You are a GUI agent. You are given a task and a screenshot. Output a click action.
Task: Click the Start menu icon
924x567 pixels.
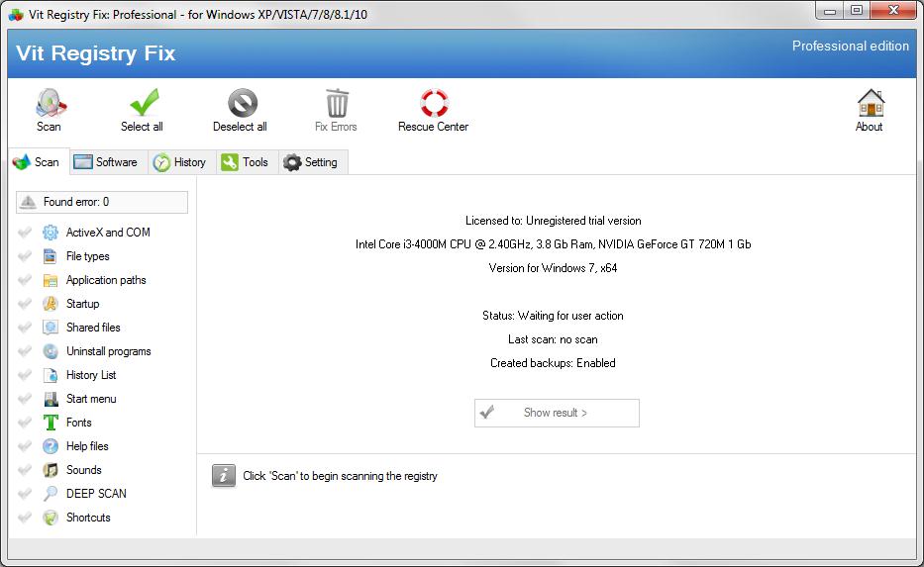point(51,399)
